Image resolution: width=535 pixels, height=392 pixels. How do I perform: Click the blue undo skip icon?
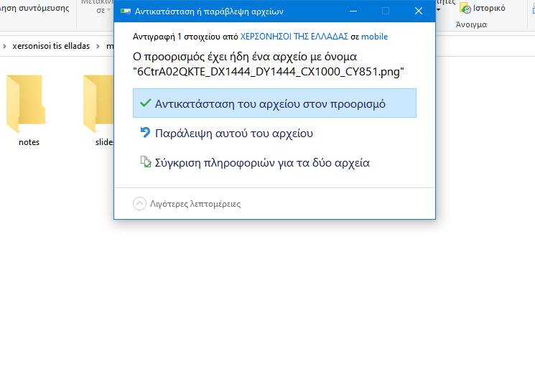pyautogui.click(x=145, y=132)
